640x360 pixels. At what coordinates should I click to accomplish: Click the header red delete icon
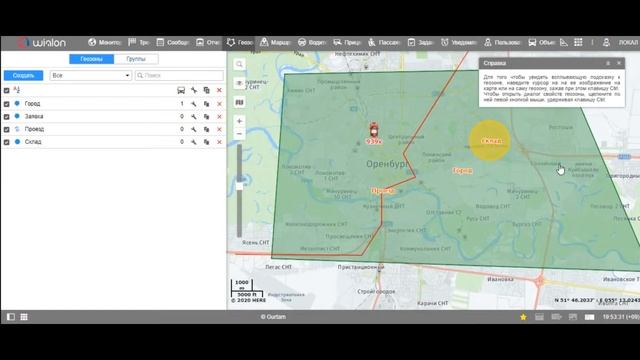(x=219, y=90)
